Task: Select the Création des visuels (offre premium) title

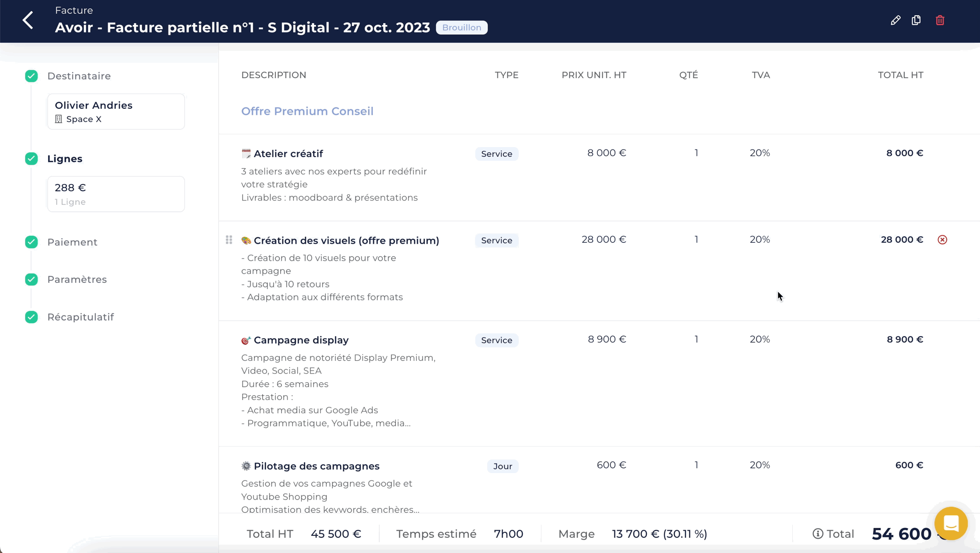Action: 346,240
